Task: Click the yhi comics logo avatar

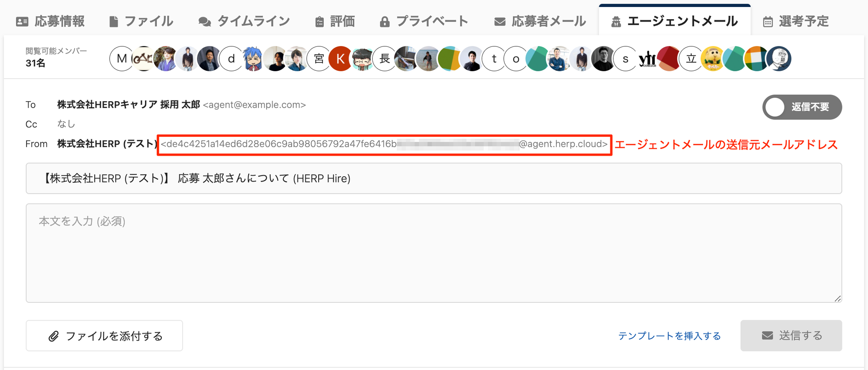Action: click(648, 59)
